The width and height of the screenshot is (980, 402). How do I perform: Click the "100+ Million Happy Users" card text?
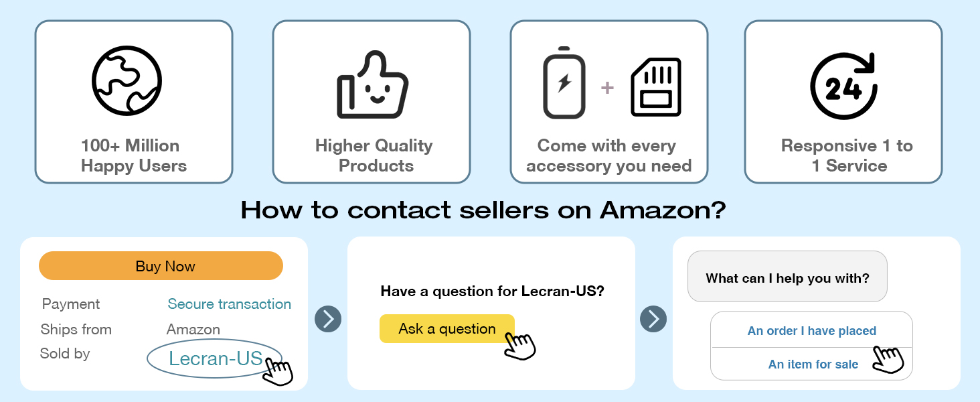(133, 155)
